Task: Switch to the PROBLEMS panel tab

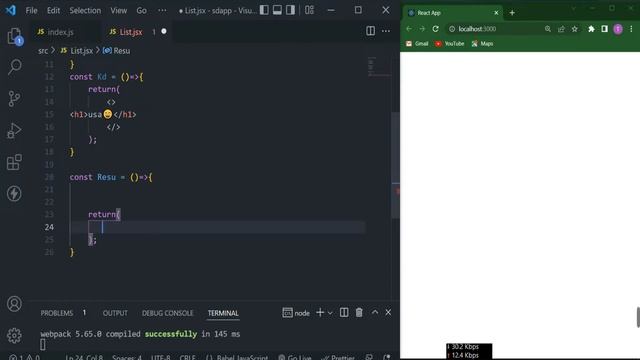Action: [56, 313]
